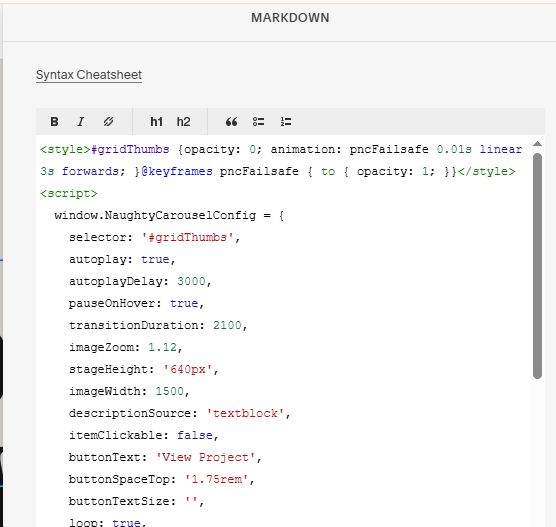Click the itemClickable false value

click(195, 435)
